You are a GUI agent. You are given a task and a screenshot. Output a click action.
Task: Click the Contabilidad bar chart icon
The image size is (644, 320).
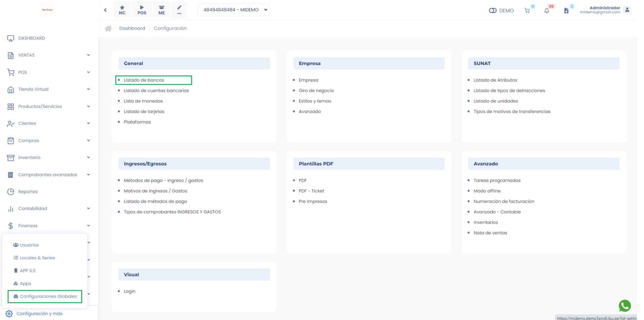pyautogui.click(x=11, y=208)
